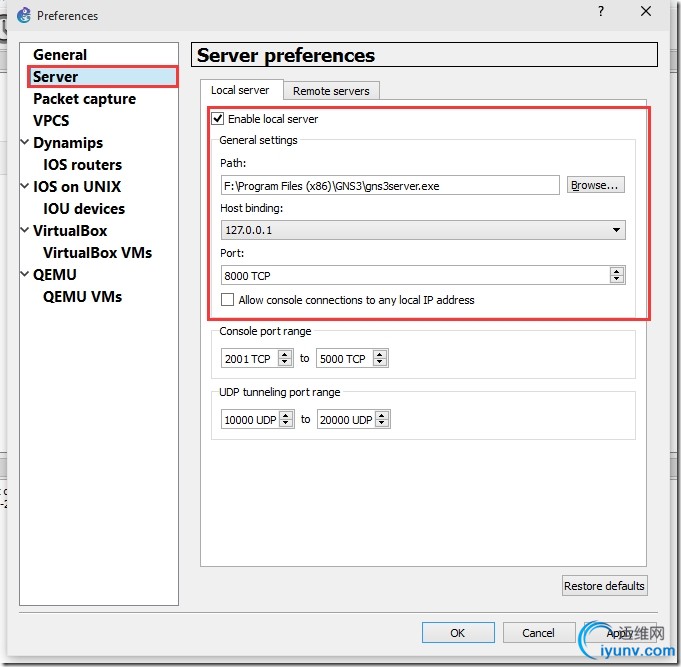
Task: Increase UDP end port 20000 UDP
Action: click(x=382, y=415)
